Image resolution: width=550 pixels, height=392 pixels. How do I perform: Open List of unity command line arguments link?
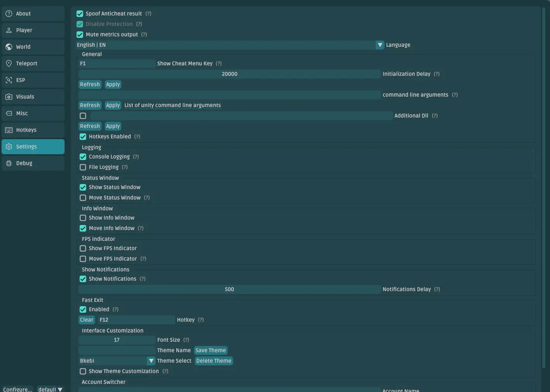coord(173,105)
